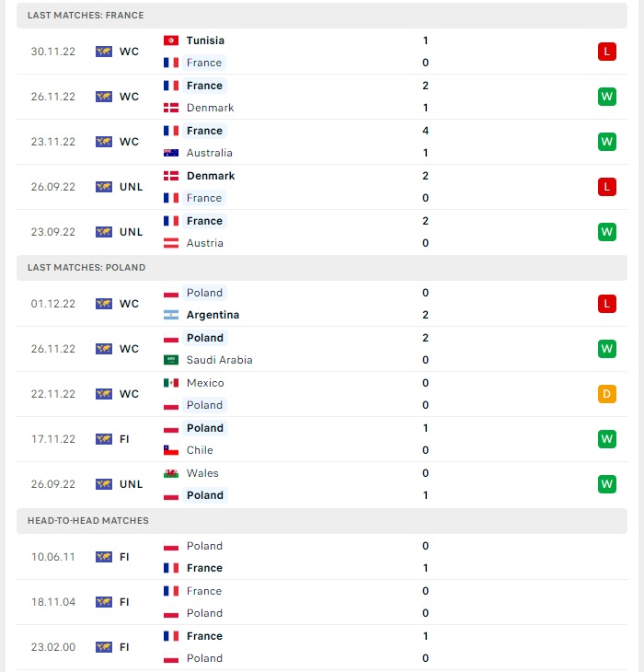
Task: Click the Wales flag icon
Action: pyautogui.click(x=171, y=473)
